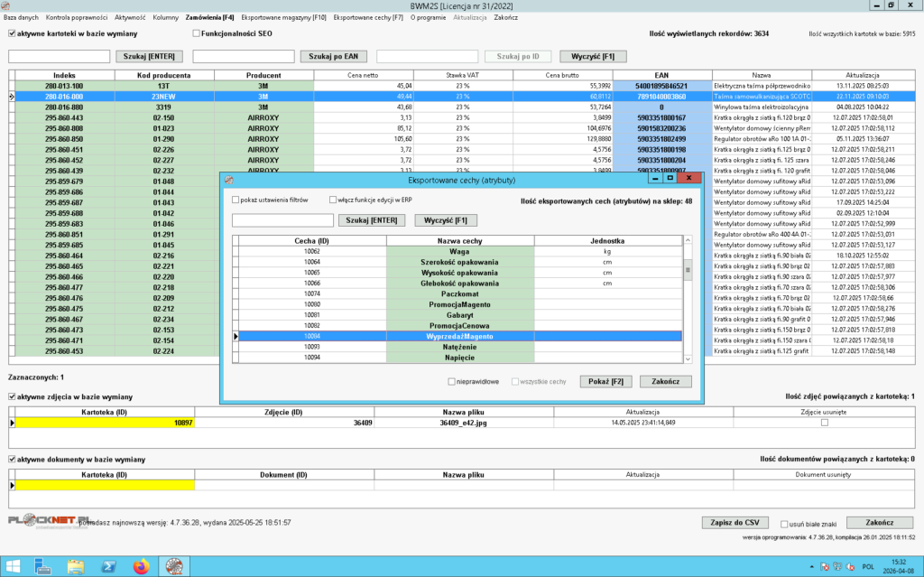Viewport: 924px width, 577px height.
Task: Open the Kolumny menu
Action: tap(165, 17)
